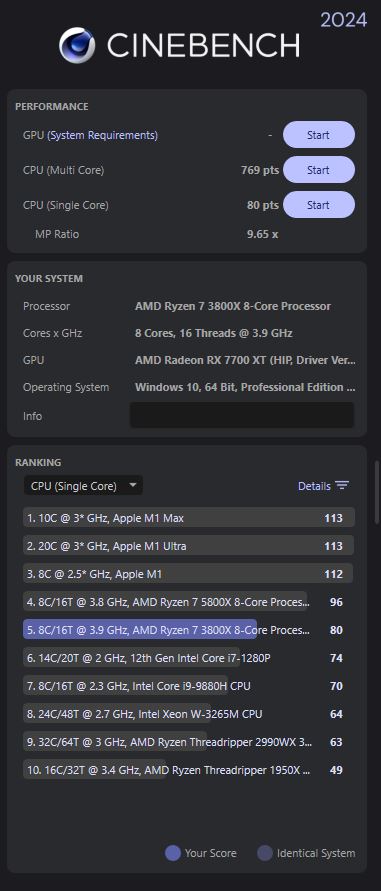The width and height of the screenshot is (381, 891).
Task: Open the System Requirements link
Action: tap(102, 135)
